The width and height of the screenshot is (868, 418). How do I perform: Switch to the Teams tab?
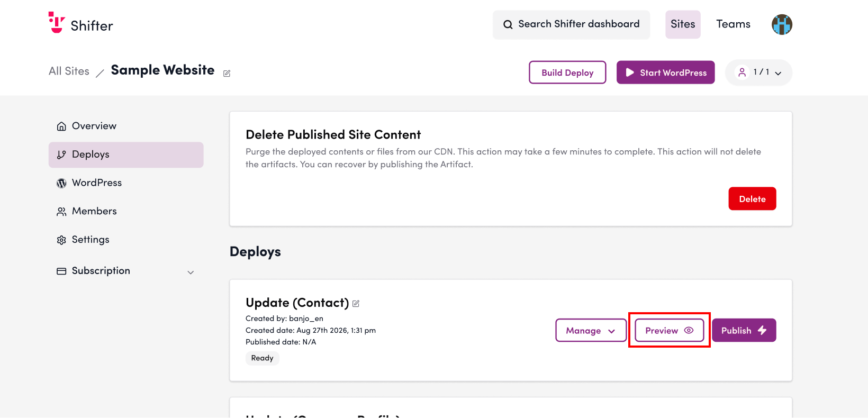pos(733,24)
